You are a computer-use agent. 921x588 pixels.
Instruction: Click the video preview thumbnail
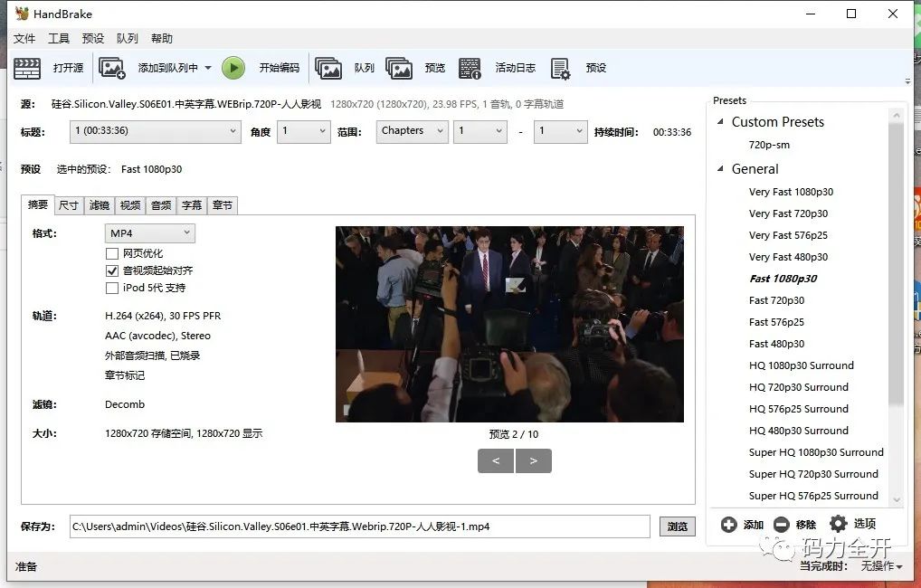click(x=509, y=324)
